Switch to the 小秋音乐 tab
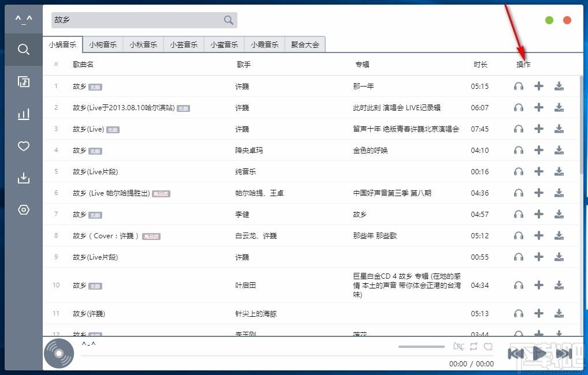This screenshot has width=588, height=375. pyautogui.click(x=143, y=44)
